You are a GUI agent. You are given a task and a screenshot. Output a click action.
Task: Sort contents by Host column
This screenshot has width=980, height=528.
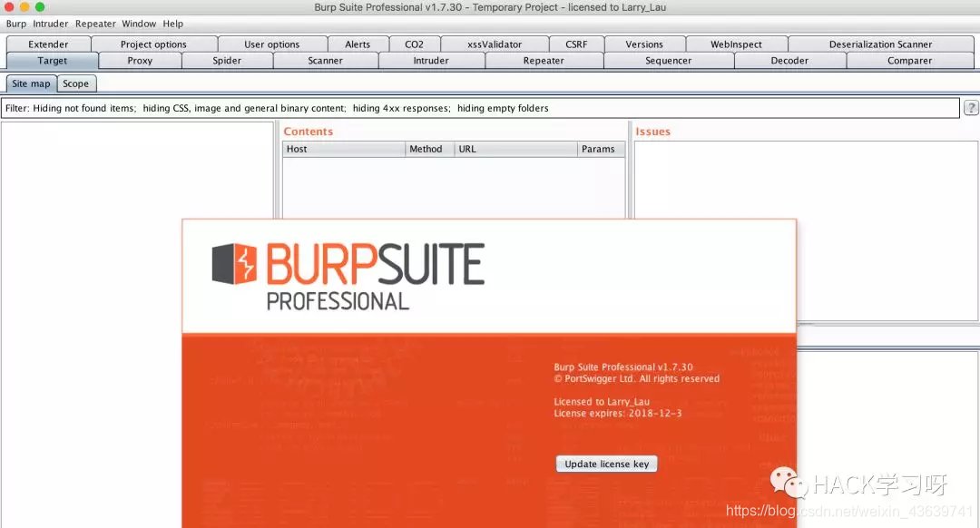coord(344,150)
